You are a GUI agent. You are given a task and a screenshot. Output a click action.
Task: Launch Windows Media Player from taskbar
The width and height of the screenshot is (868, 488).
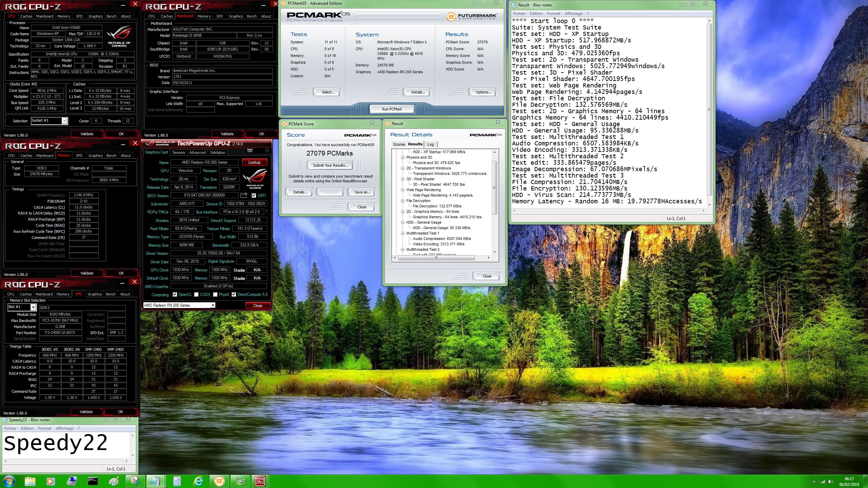click(x=51, y=481)
